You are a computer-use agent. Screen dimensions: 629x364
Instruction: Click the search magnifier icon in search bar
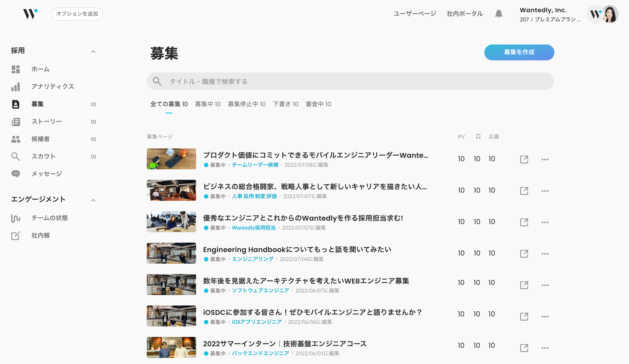(x=157, y=81)
